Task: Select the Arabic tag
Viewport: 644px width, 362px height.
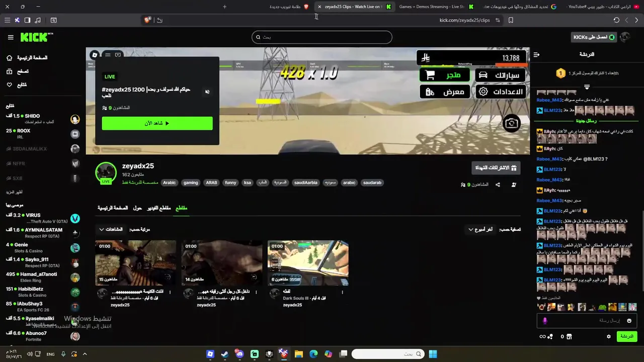Action: tap(170, 183)
